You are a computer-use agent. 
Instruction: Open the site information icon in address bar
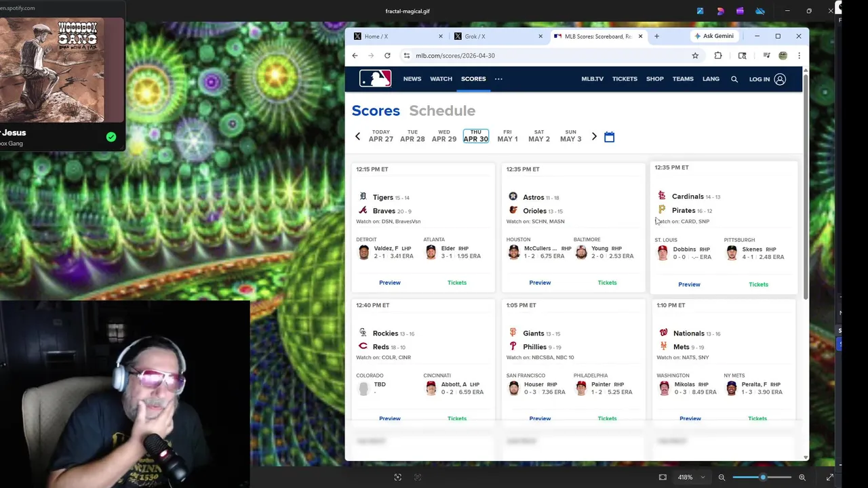click(406, 56)
